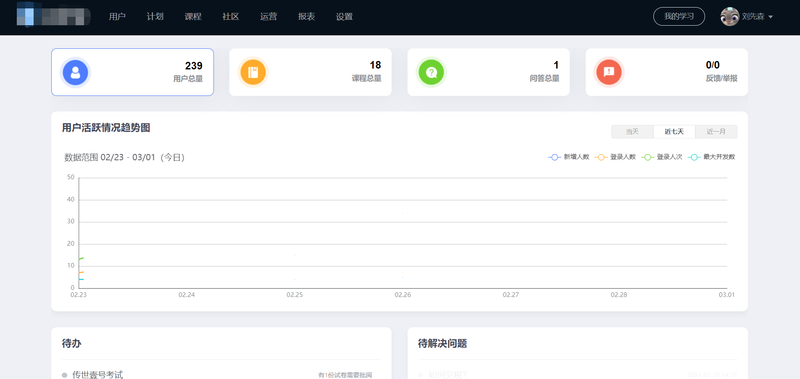
Task: Click the orange book icon on 课程总量 card
Action: (254, 72)
